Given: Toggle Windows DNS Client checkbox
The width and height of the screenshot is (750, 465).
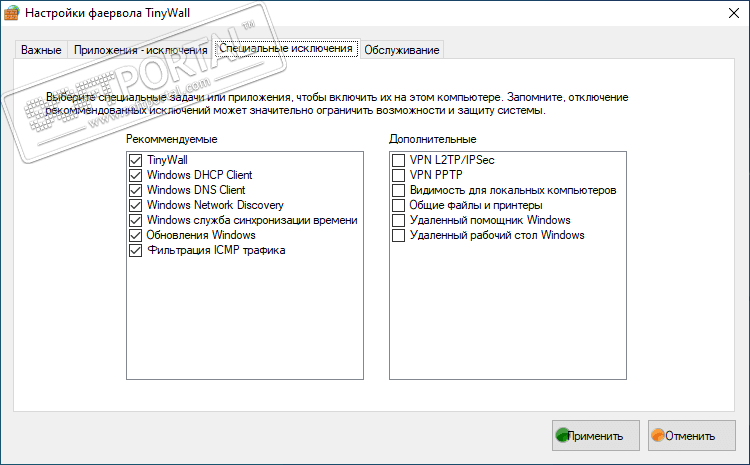Looking at the screenshot, I should pyautogui.click(x=135, y=190).
